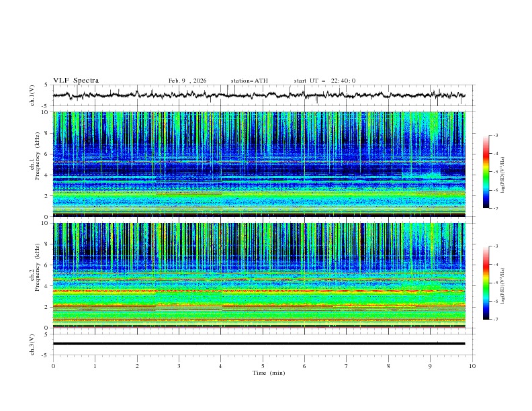Select the date text "Feb. 9 , 2026"
This screenshot has width=532, height=411.
click(187, 81)
